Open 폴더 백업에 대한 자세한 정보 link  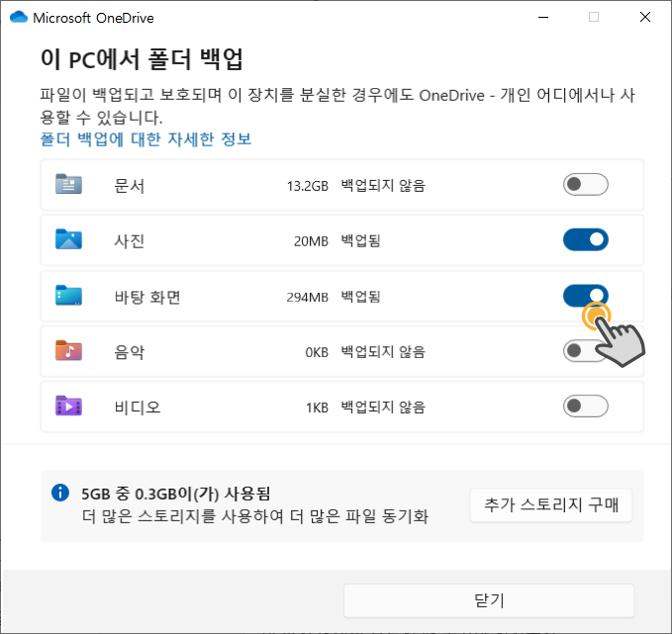145,139
